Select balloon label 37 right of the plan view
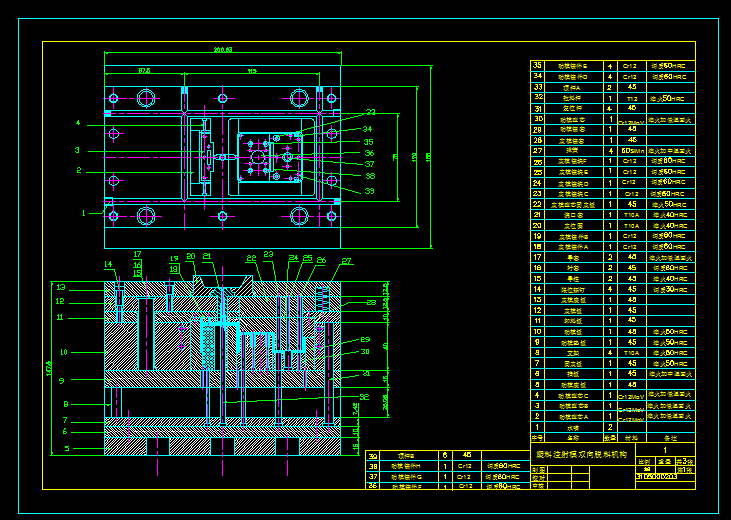731x520 pixels. 369,164
